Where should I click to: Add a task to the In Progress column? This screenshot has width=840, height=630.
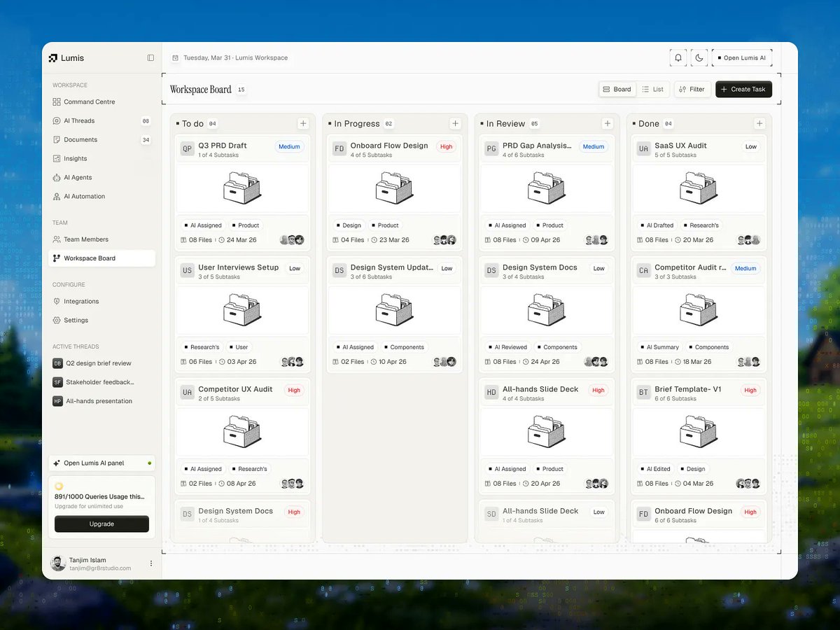point(455,124)
